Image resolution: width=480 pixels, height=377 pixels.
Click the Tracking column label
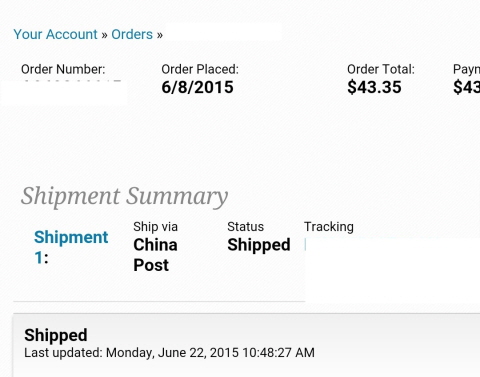(x=329, y=227)
